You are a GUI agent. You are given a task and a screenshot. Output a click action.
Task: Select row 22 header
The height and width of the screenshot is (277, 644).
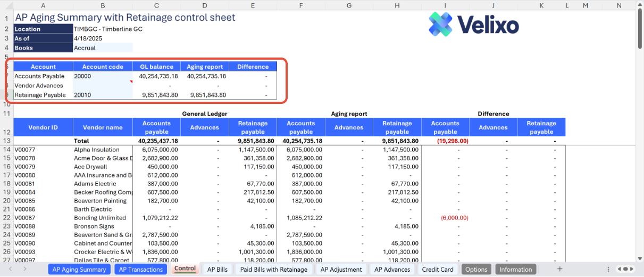click(6, 218)
